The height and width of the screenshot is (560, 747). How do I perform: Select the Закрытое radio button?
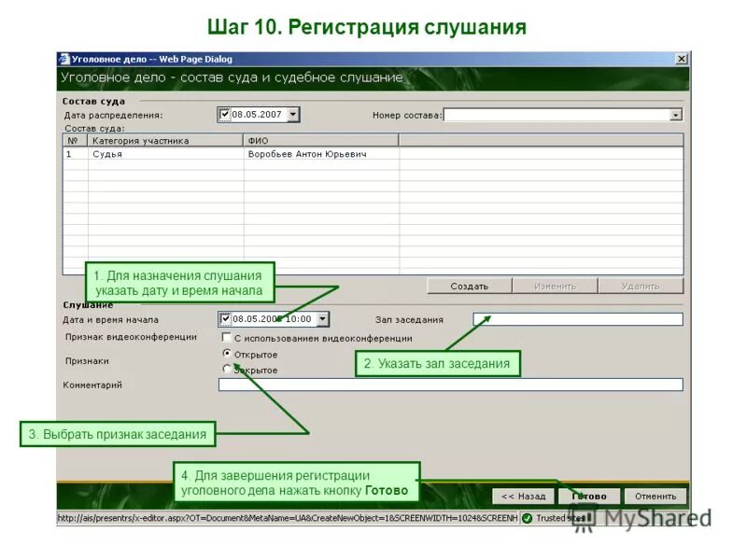point(225,370)
